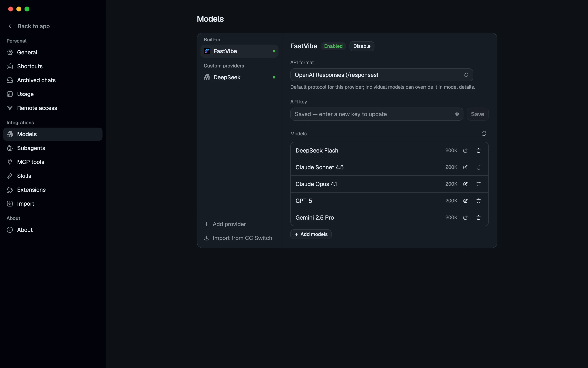This screenshot has width=588, height=368.
Task: Open Remote access settings
Action: (x=53, y=108)
